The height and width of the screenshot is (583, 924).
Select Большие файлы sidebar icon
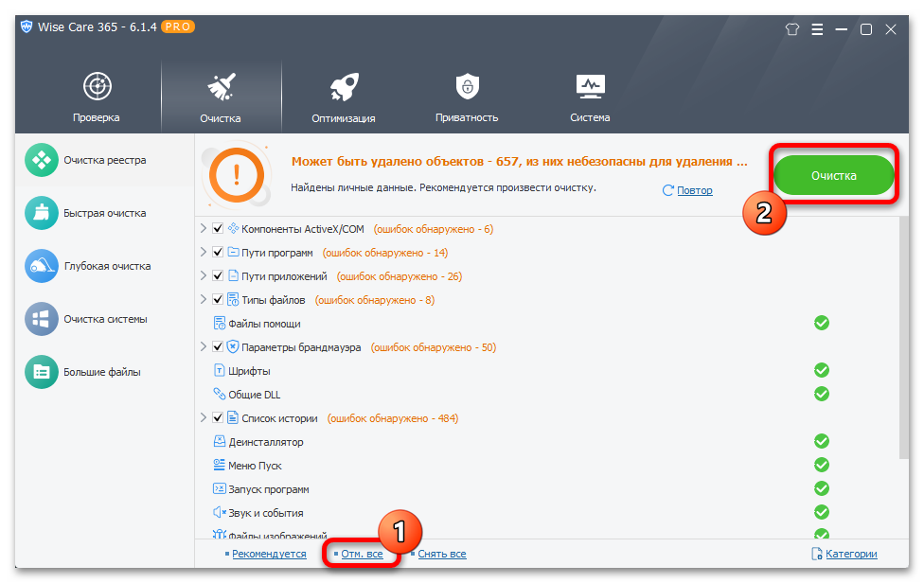42,372
